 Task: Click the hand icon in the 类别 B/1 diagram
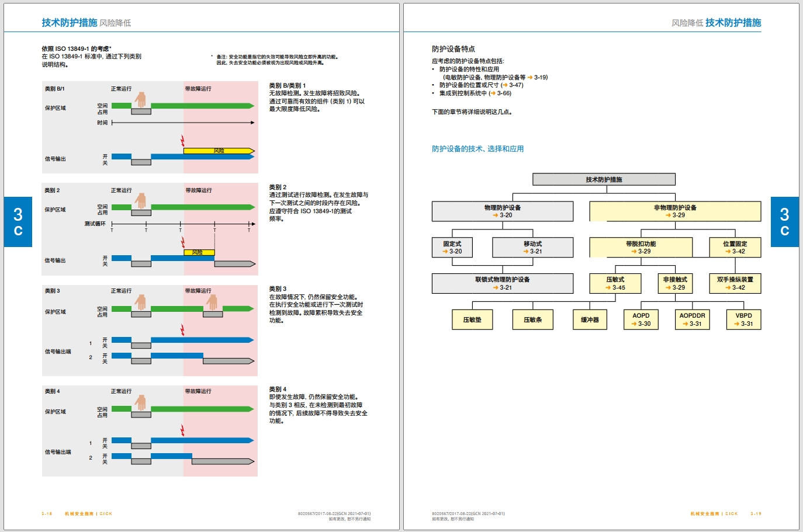tap(140, 100)
